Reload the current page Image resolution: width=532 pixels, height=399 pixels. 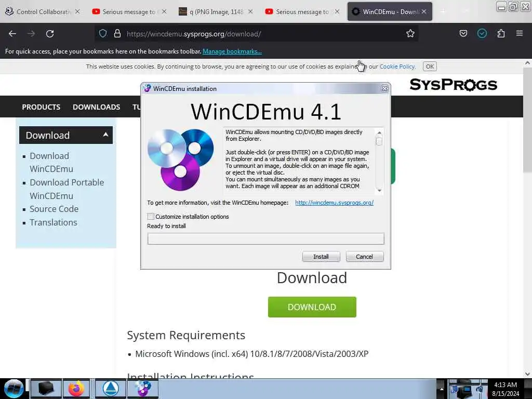(x=50, y=34)
